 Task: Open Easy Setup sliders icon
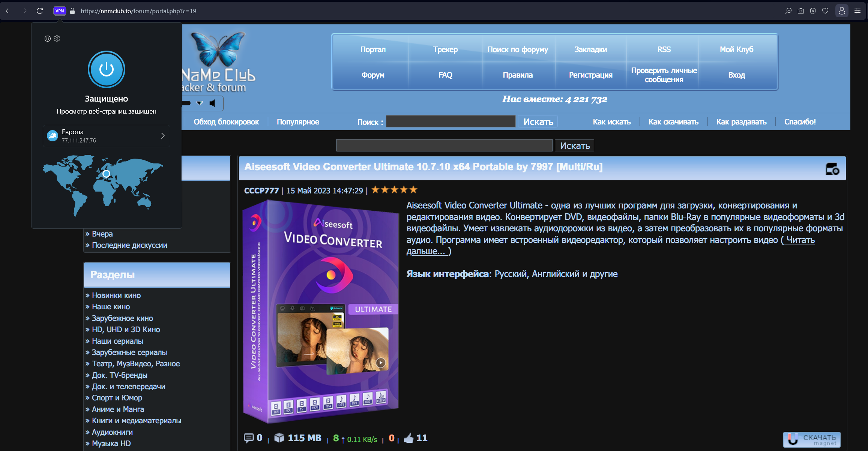(857, 11)
